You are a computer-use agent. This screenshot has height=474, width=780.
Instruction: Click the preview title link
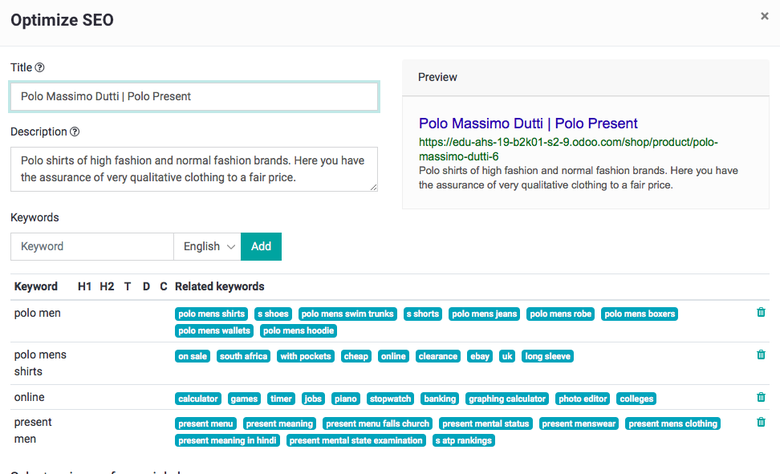[x=528, y=123]
